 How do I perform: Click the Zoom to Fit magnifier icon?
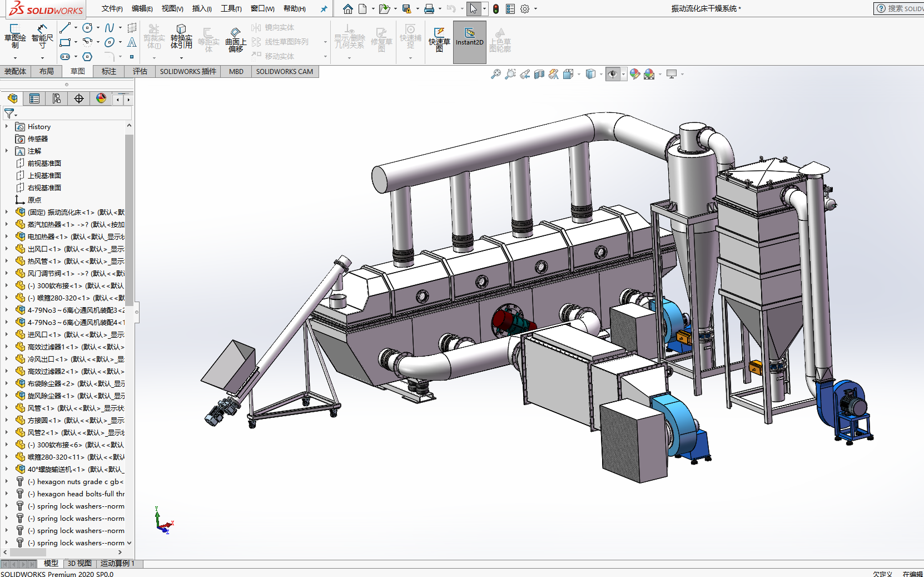point(495,74)
